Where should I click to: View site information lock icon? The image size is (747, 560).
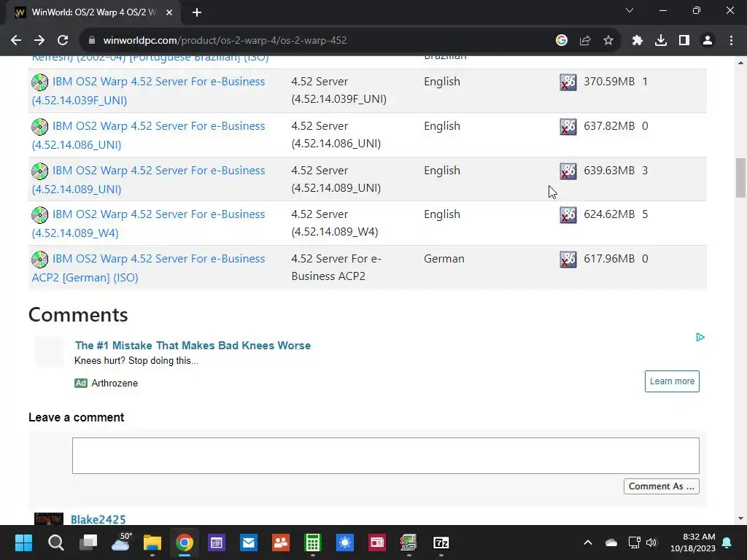(91, 41)
